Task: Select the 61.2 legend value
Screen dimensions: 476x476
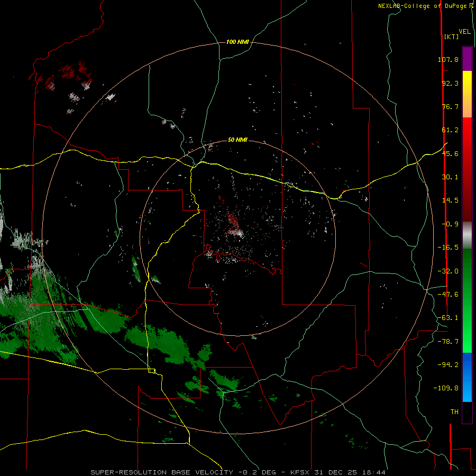Action: [450, 130]
